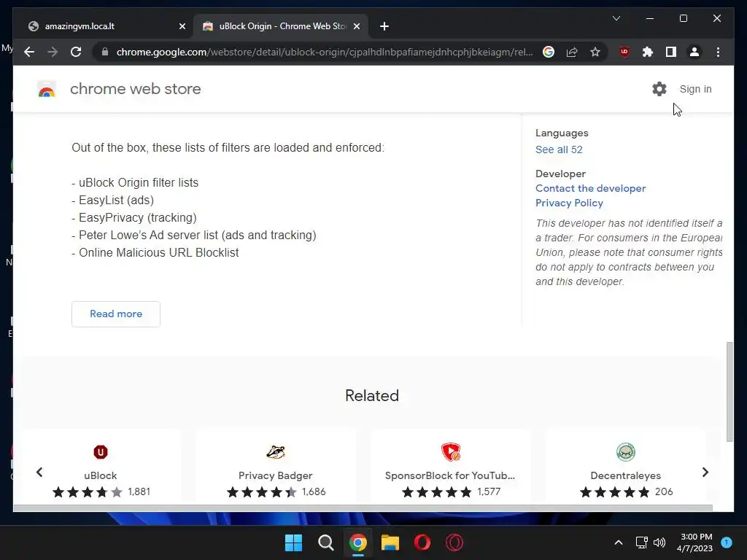
Task: Open the SponsorBlock for YouTube icon
Action: [x=451, y=452]
